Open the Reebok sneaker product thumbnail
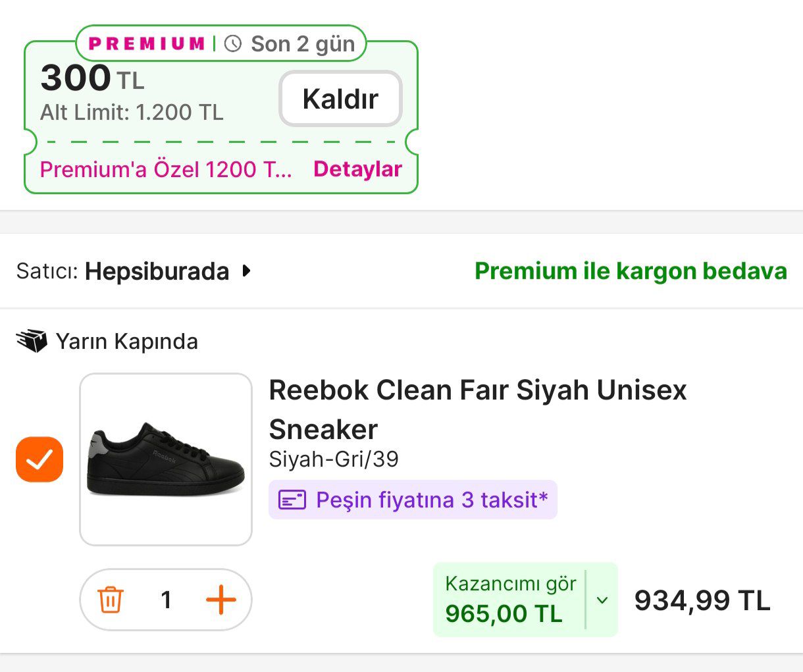This screenshot has height=672, width=803. (x=166, y=459)
